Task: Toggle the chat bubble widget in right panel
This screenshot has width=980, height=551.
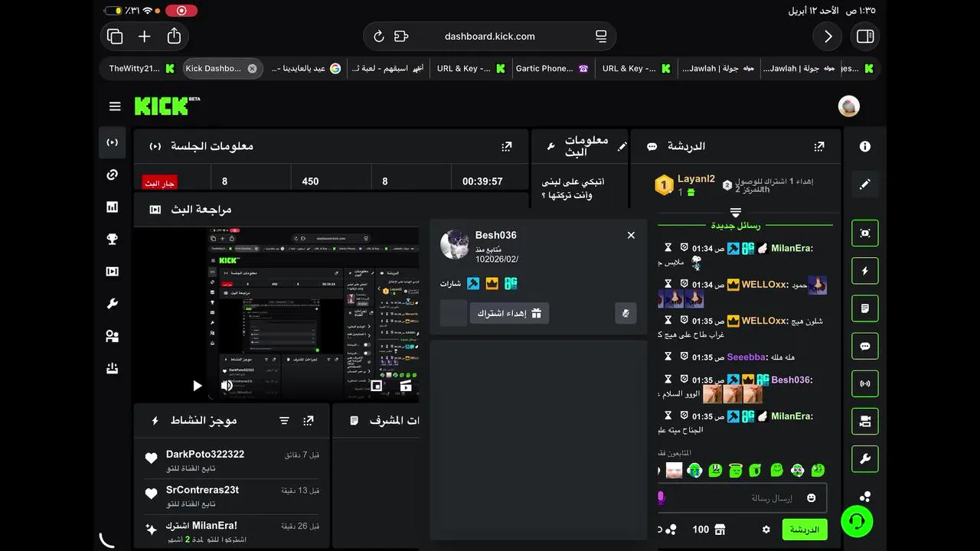Action: point(865,346)
